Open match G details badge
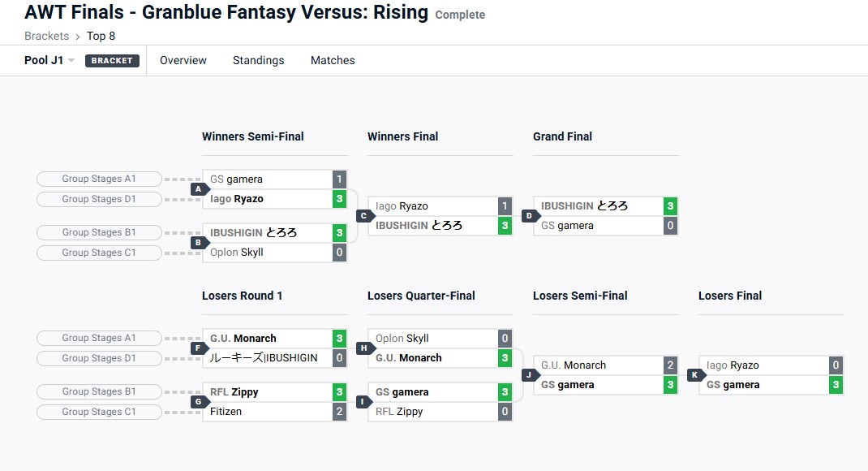The width and height of the screenshot is (868, 471). pyautogui.click(x=197, y=401)
